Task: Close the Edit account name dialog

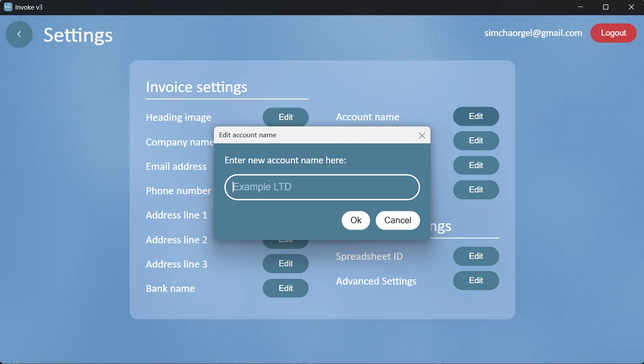Action: point(422,136)
